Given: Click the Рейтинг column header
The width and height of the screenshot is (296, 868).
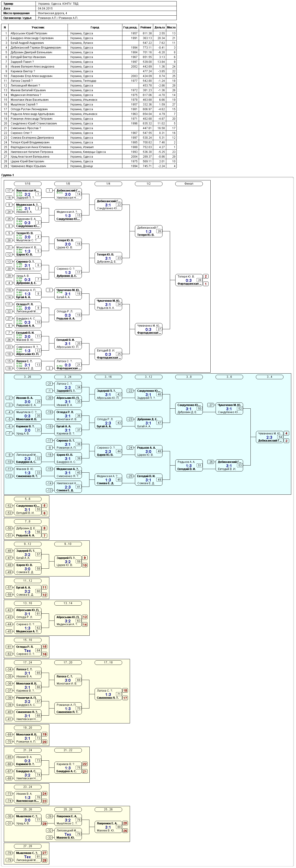Looking at the screenshot, I should pyautogui.click(x=146, y=27).
